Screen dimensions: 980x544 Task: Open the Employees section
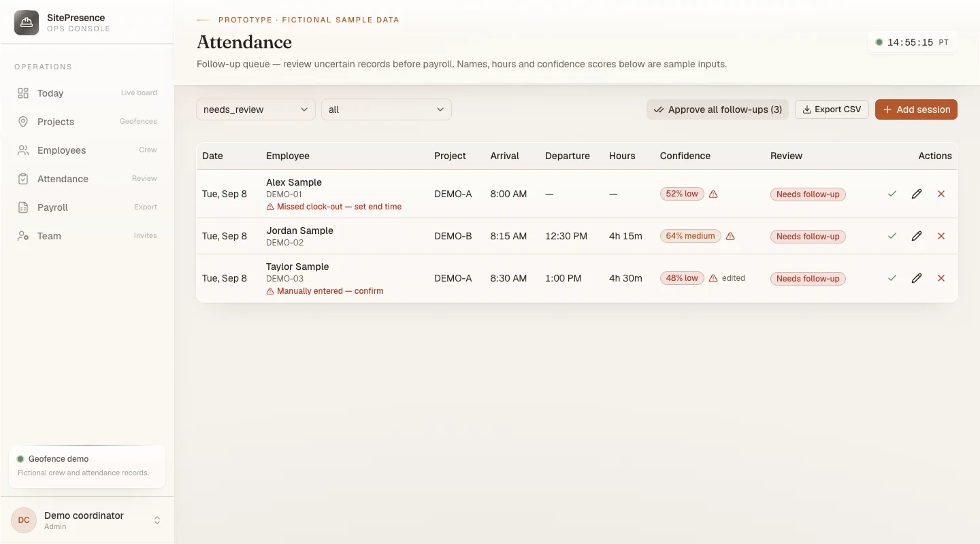tap(87, 150)
